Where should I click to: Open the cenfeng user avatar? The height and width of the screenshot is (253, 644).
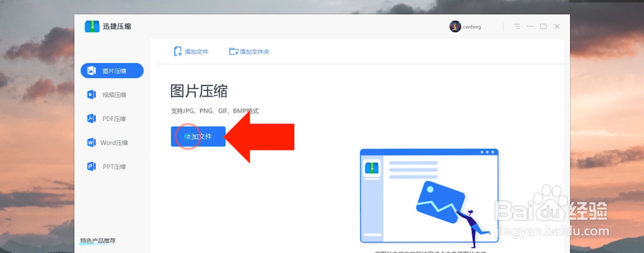(x=455, y=27)
